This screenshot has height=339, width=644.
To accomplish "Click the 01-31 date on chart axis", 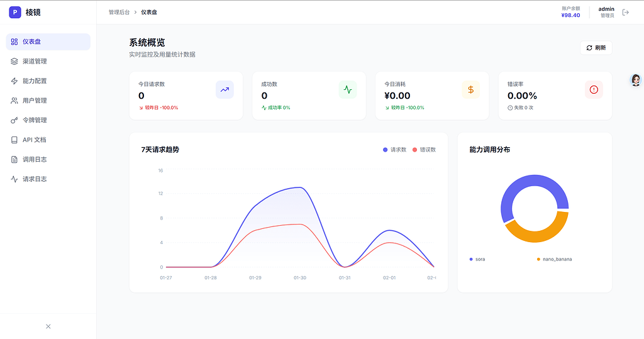I will [x=345, y=278].
